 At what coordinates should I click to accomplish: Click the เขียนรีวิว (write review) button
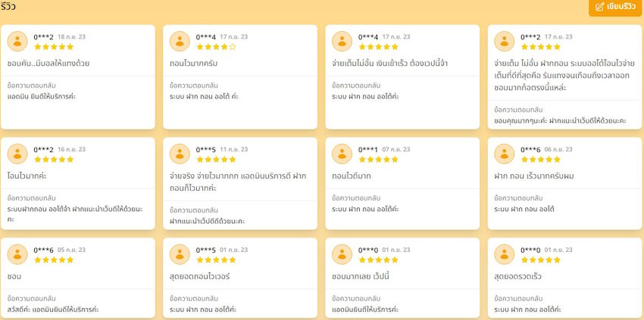tap(615, 7)
